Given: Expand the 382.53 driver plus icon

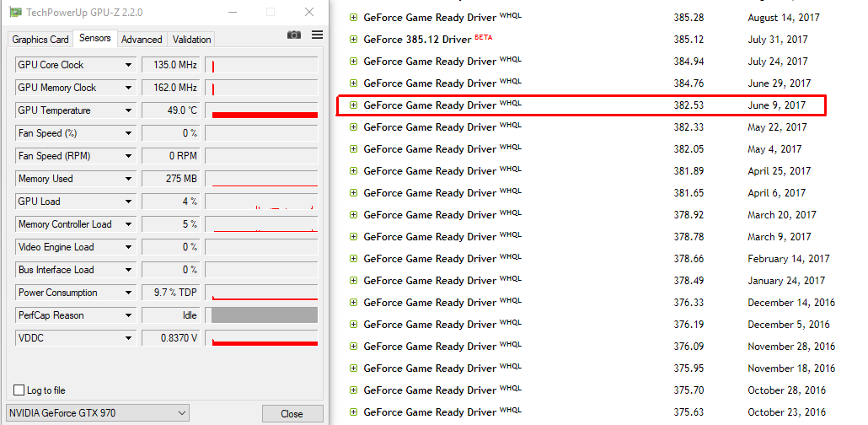Looking at the screenshot, I should pos(353,105).
